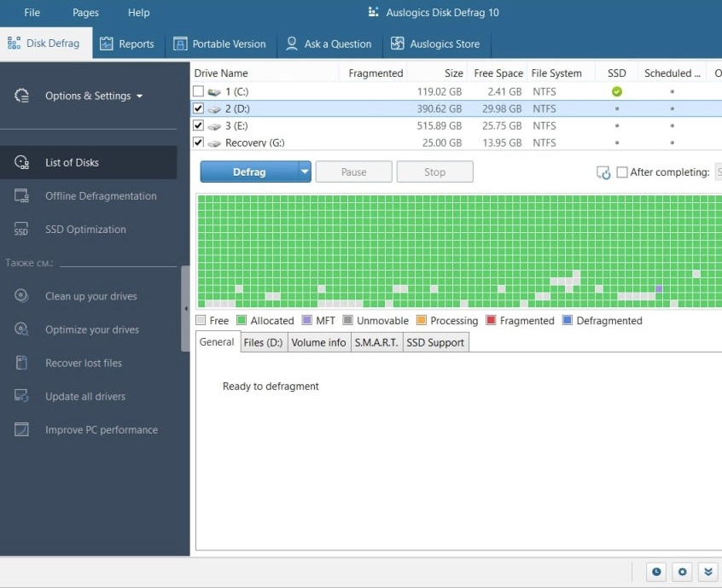
Task: Open the Pages menu
Action: click(85, 13)
